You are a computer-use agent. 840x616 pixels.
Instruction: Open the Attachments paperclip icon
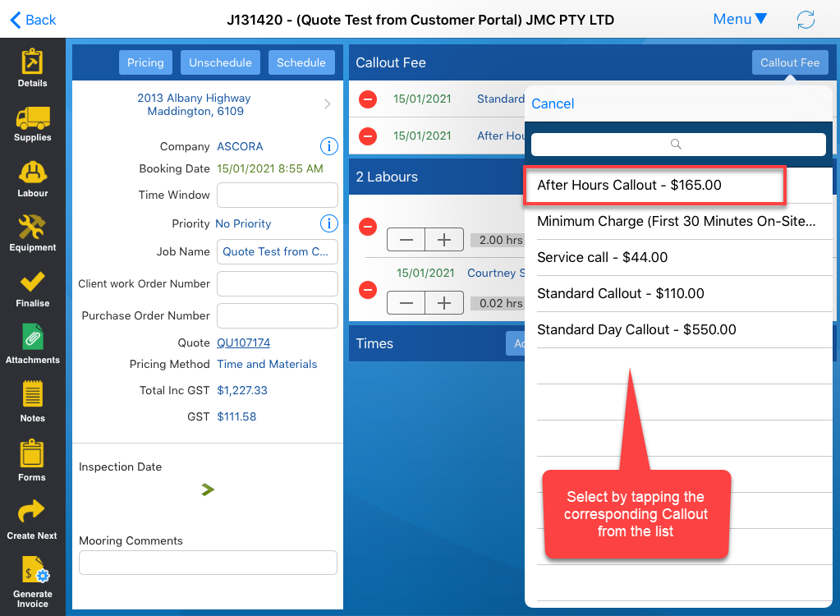(x=32, y=343)
